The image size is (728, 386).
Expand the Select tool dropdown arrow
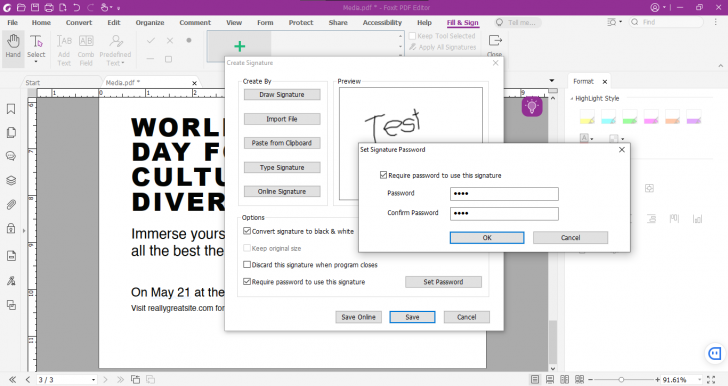(36, 62)
